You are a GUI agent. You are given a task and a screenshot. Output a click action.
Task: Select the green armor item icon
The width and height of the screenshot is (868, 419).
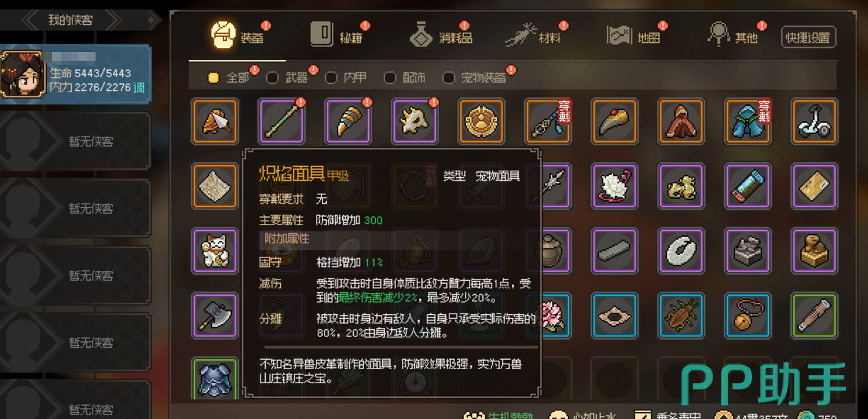coord(215,379)
